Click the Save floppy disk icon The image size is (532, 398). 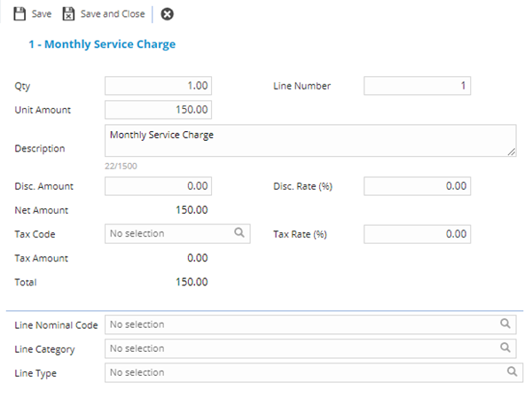(20, 14)
